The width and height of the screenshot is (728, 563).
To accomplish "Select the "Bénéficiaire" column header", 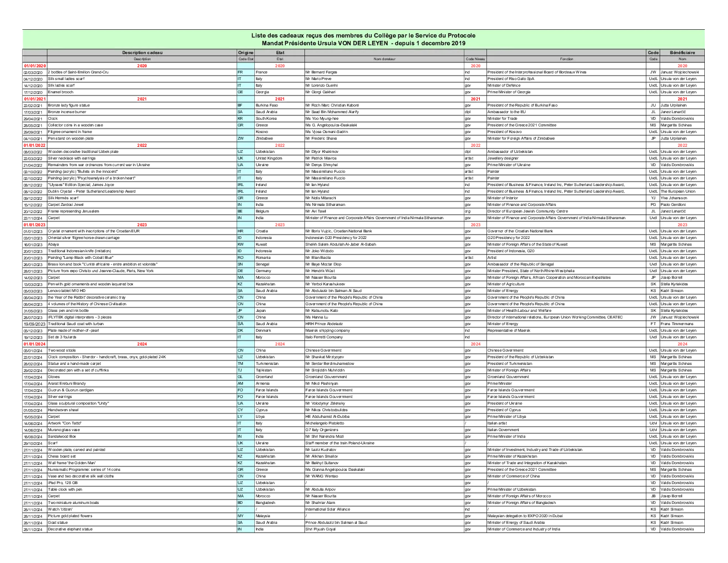I will 682,53.
